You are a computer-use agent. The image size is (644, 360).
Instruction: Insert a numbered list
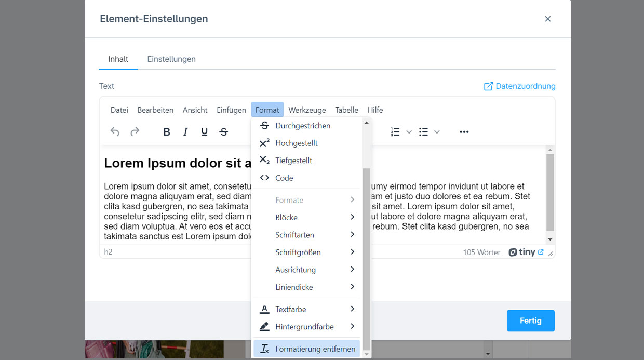click(x=395, y=132)
